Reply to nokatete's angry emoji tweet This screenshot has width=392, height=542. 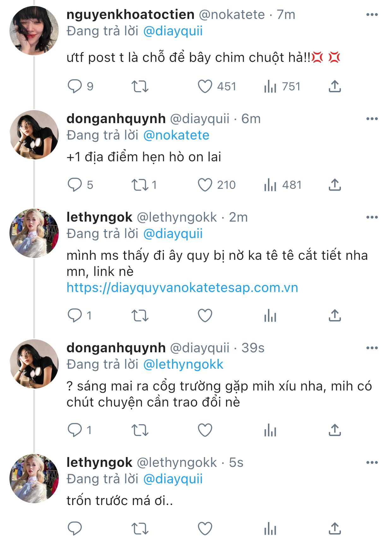tap(75, 86)
